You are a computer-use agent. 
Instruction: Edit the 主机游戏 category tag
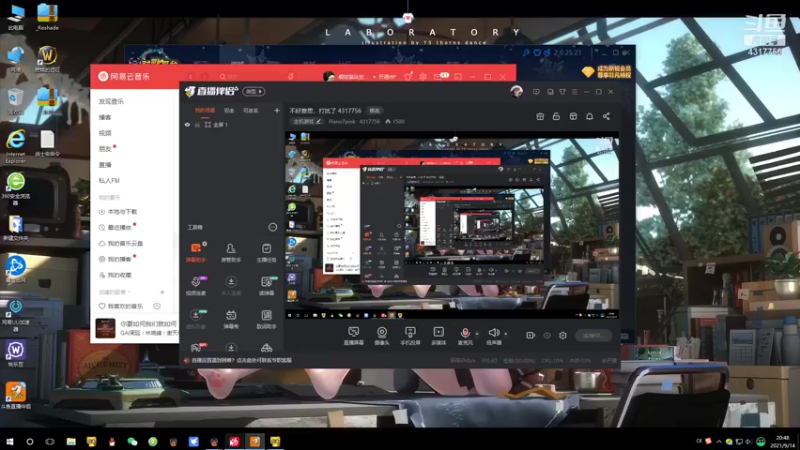[x=307, y=121]
